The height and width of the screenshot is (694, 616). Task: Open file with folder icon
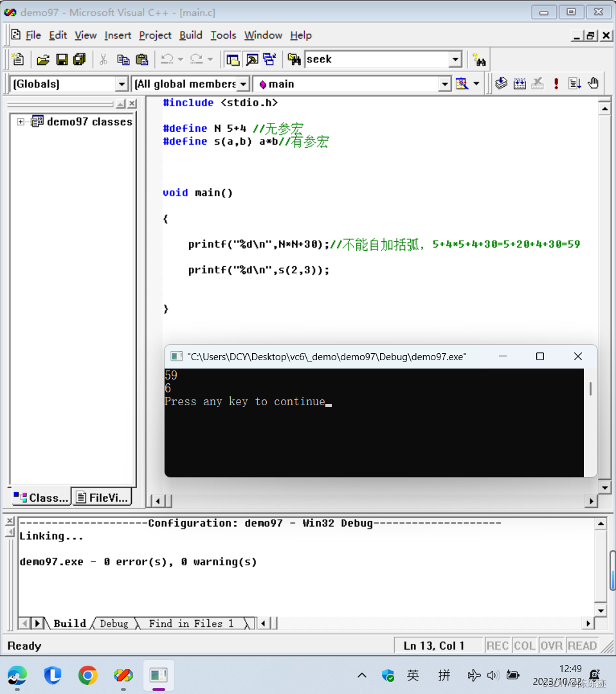tap(43, 59)
